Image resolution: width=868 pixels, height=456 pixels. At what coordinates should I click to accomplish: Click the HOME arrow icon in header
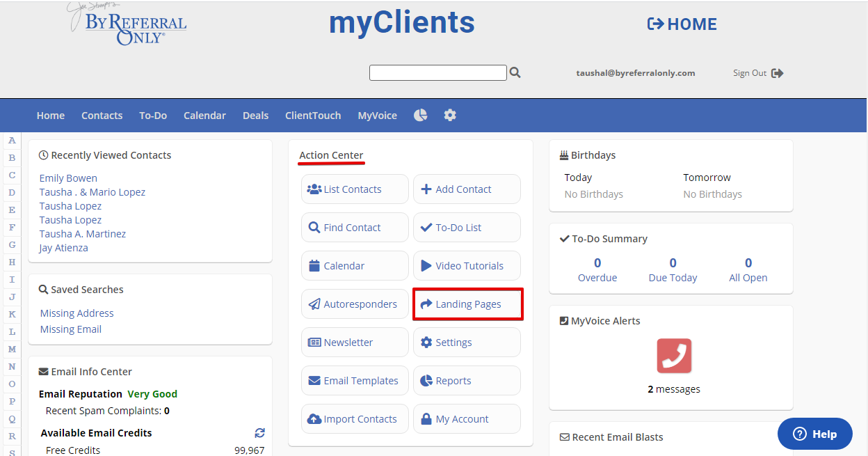(x=655, y=24)
